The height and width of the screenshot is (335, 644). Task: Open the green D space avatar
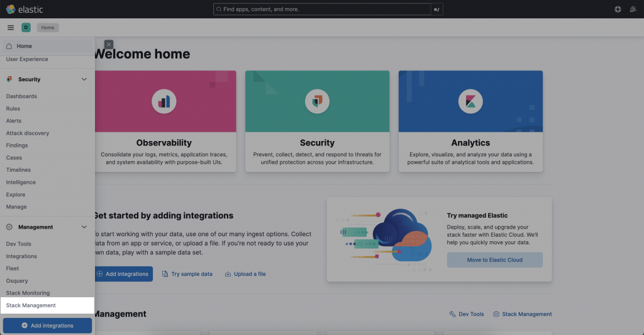26,28
